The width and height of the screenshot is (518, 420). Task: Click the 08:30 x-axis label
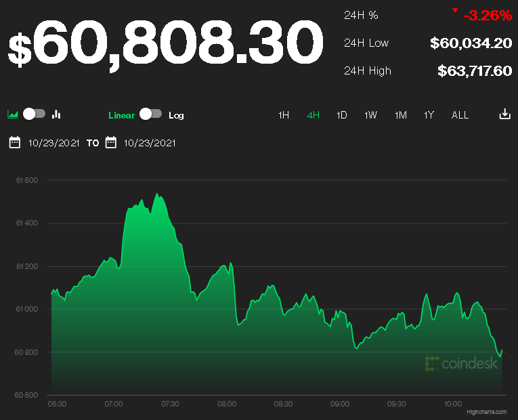[284, 404]
